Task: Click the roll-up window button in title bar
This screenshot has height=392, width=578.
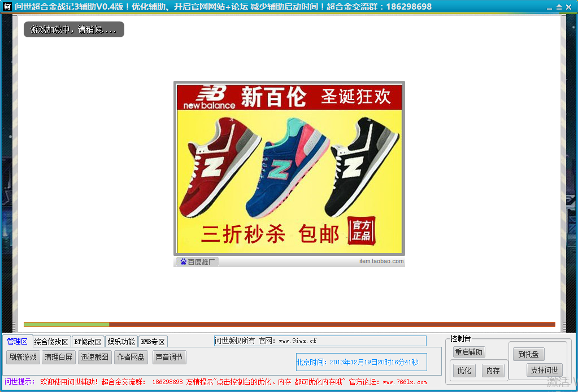Action: point(559,7)
